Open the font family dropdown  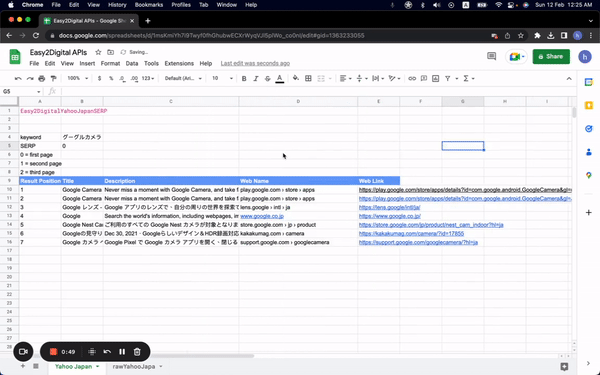click(183, 78)
